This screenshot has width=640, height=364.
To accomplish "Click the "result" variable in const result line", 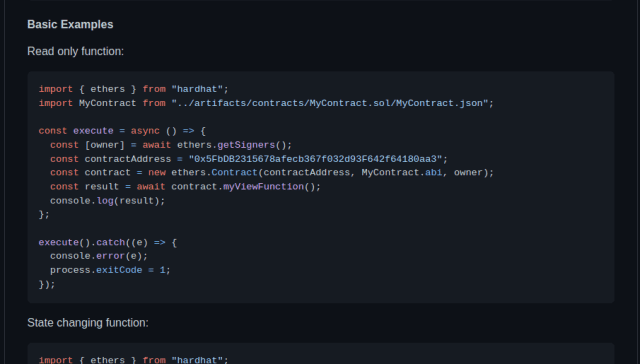I will pos(102,186).
